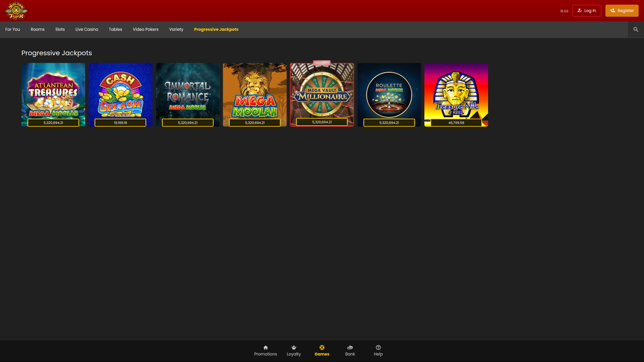644x362 pixels.
Task: Click the person icon inside Log In
Action: [x=580, y=10]
